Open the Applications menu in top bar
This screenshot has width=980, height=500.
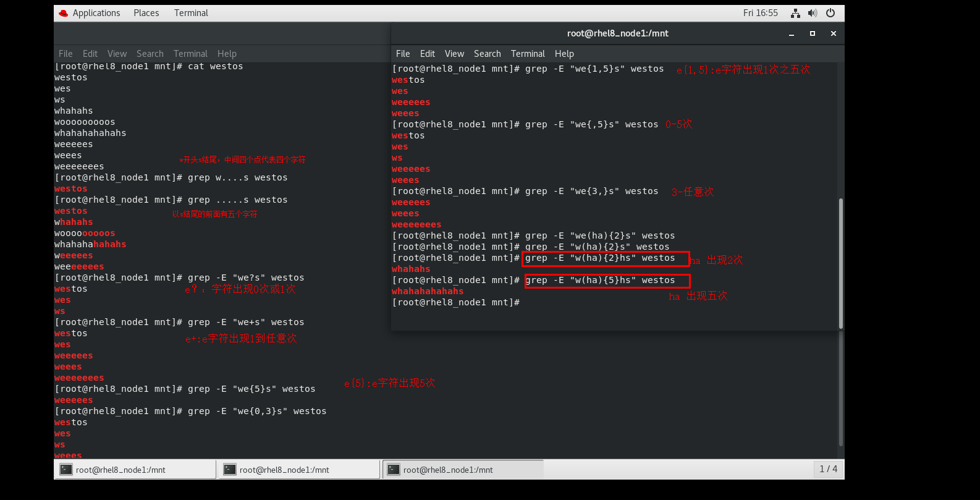pyautogui.click(x=96, y=13)
